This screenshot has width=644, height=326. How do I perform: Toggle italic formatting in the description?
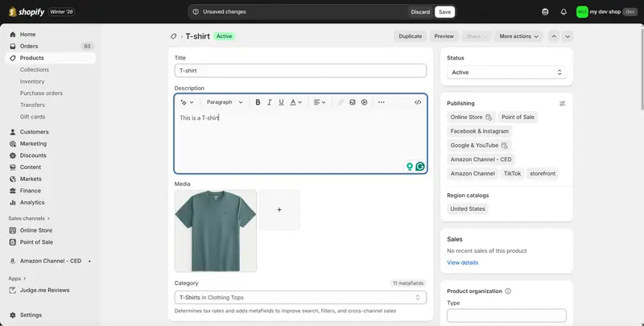[x=270, y=102]
